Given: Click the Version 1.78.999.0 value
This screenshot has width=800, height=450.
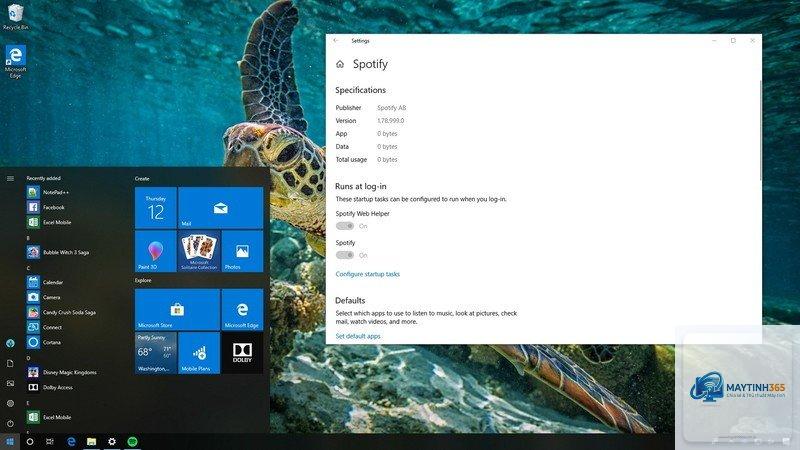Looking at the screenshot, I should click(390, 121).
